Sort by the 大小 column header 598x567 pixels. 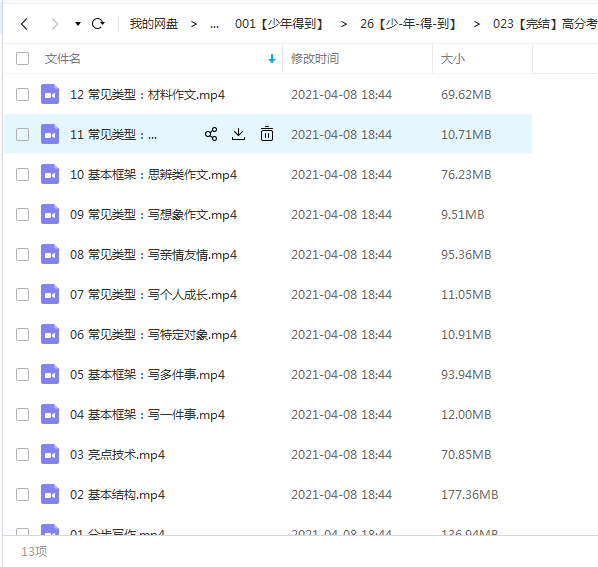point(453,59)
